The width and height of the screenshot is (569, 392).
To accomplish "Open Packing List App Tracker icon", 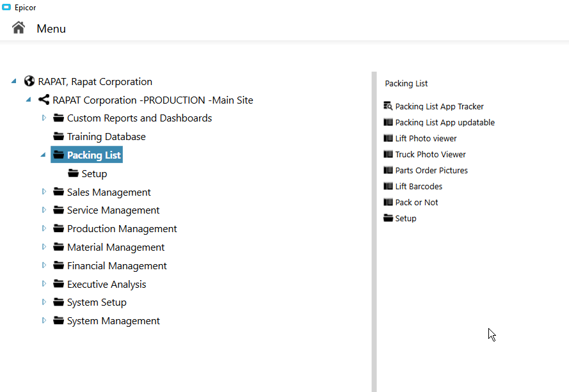I will click(388, 106).
